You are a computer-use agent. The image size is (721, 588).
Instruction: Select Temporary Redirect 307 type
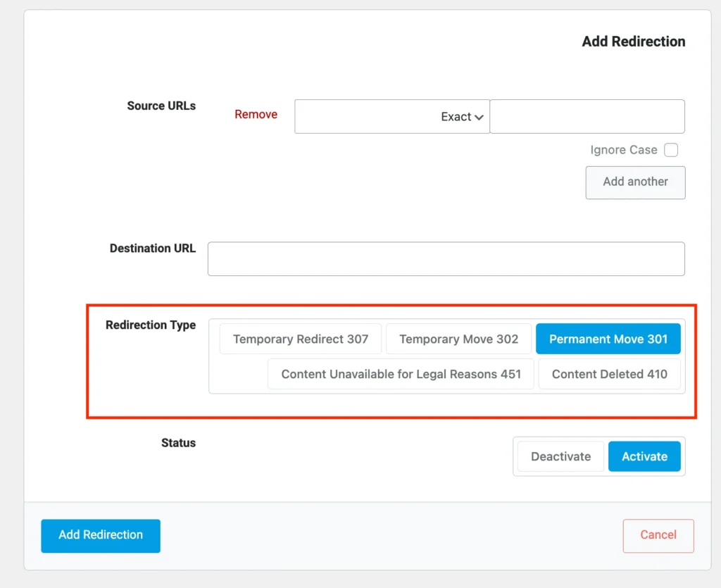click(x=300, y=339)
